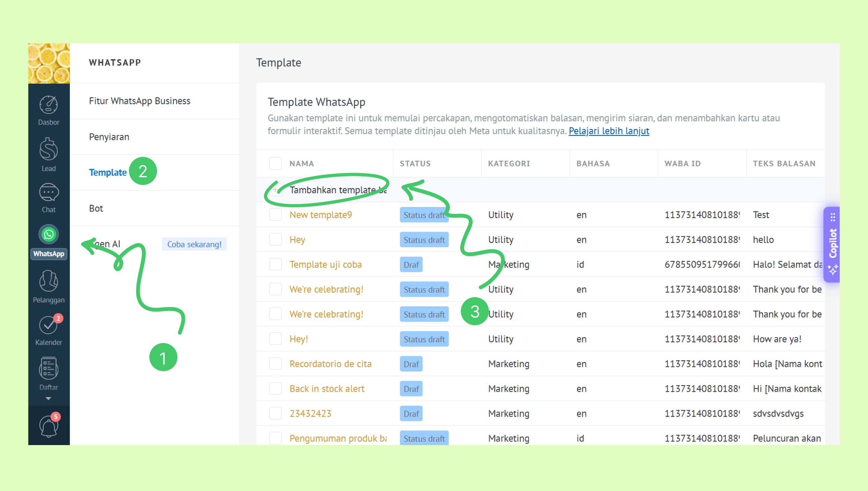Expand more sidebar items below Daftar
Image resolution: width=868 pixels, height=491 pixels.
pyautogui.click(x=49, y=399)
